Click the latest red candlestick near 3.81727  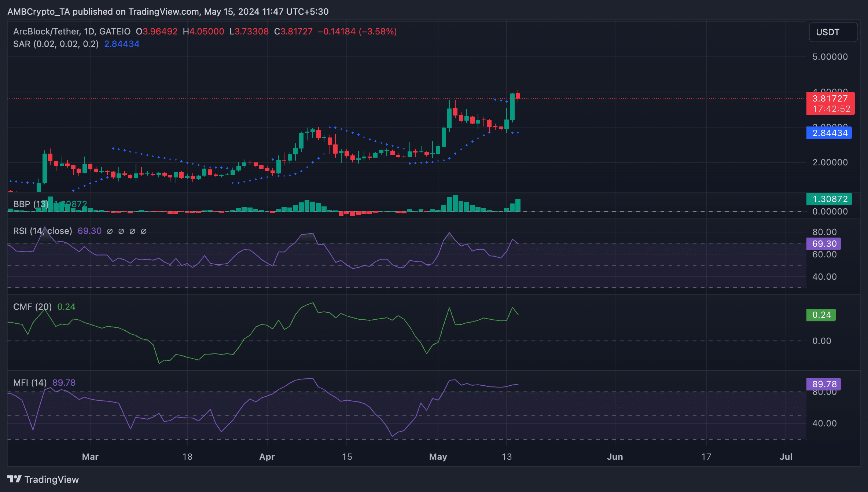tap(518, 96)
